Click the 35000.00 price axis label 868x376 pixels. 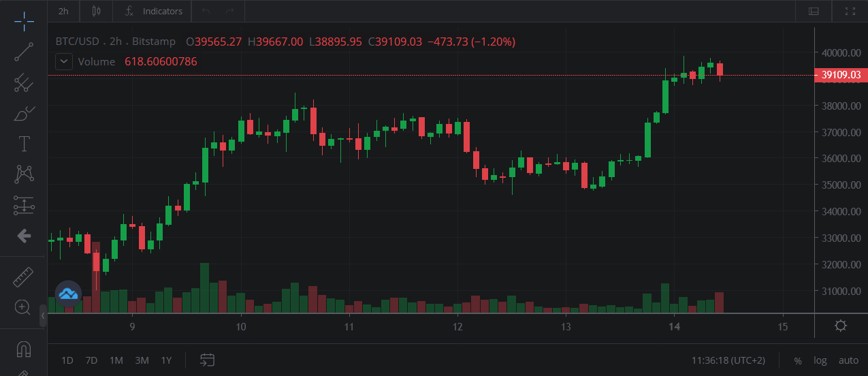tap(841, 185)
